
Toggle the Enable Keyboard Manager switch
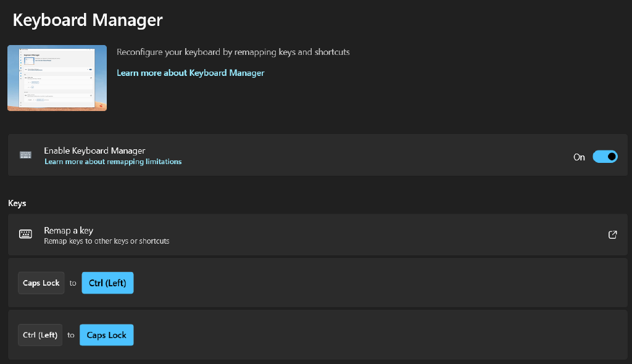coord(605,157)
